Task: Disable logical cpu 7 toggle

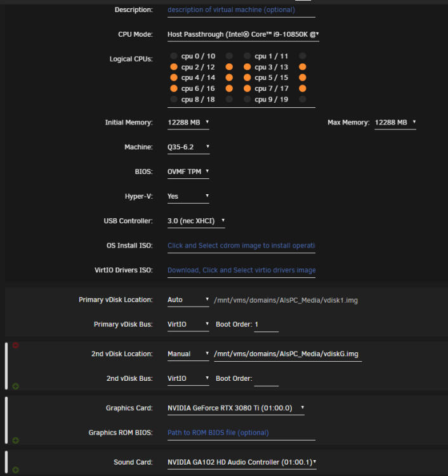Action: [247, 88]
